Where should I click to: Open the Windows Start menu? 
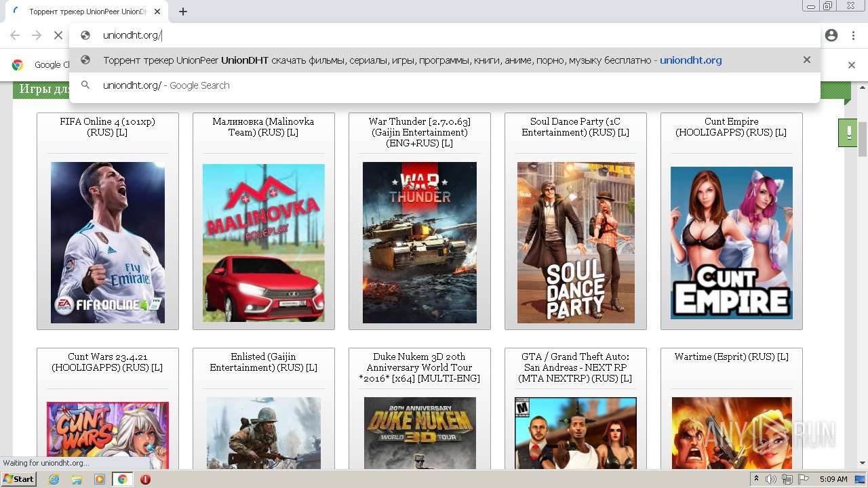click(18, 479)
